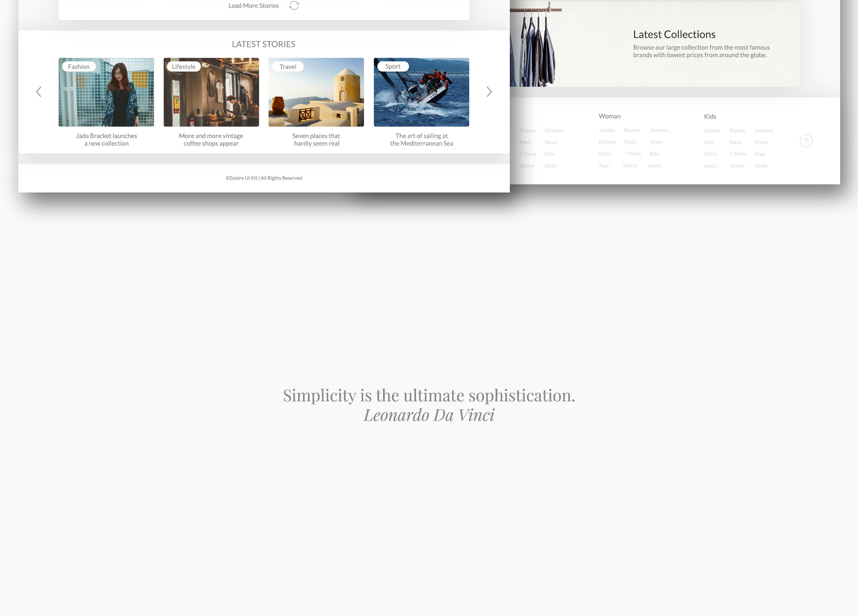The height and width of the screenshot is (616, 858).
Task: Open the Jada Bracket fashion story thumbnail
Action: point(106,97)
